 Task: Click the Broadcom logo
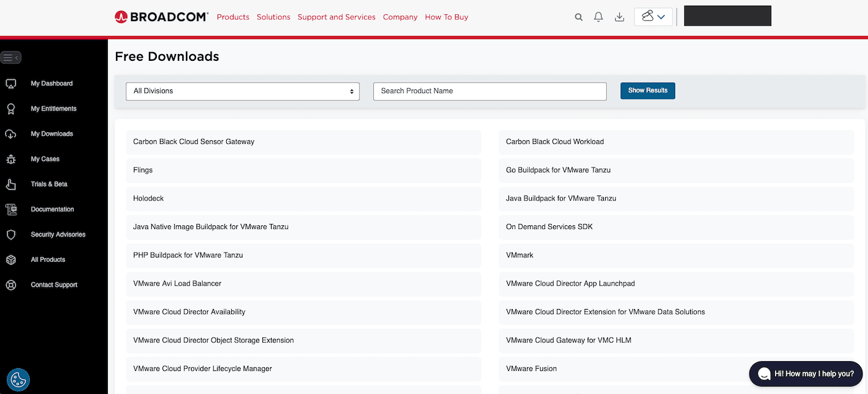pos(161,17)
